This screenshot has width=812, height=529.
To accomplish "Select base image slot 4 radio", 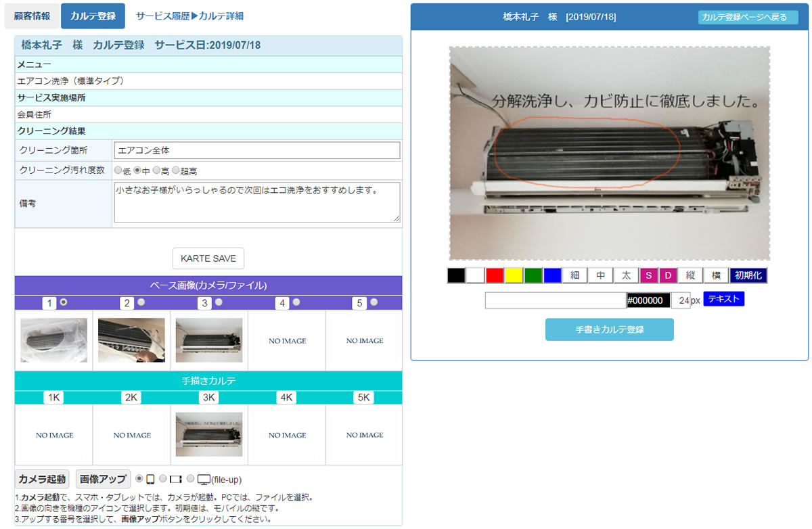I will click(x=296, y=302).
